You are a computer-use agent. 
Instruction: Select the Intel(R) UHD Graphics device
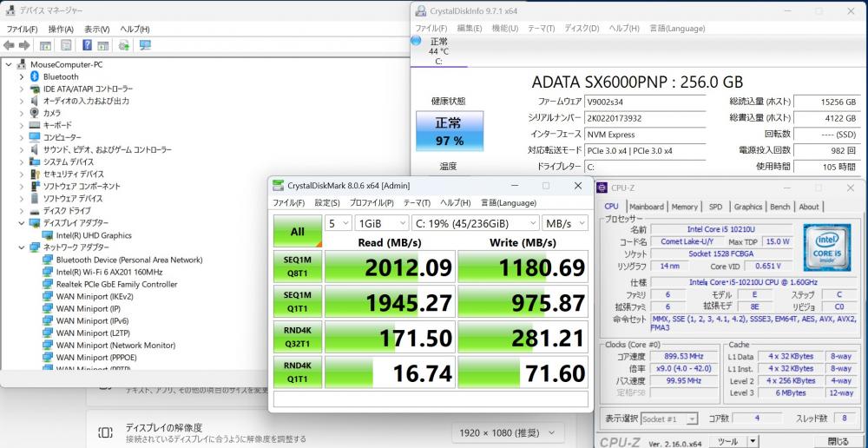[x=93, y=235]
